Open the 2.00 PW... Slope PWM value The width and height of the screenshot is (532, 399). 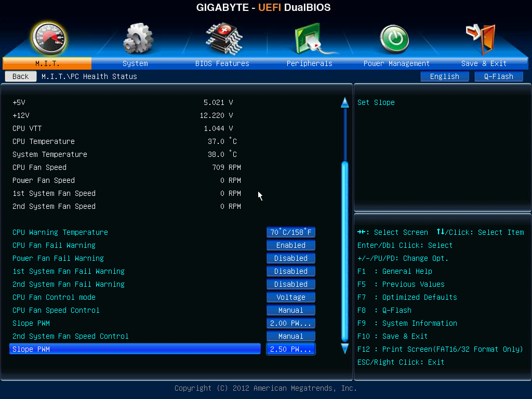click(291, 323)
